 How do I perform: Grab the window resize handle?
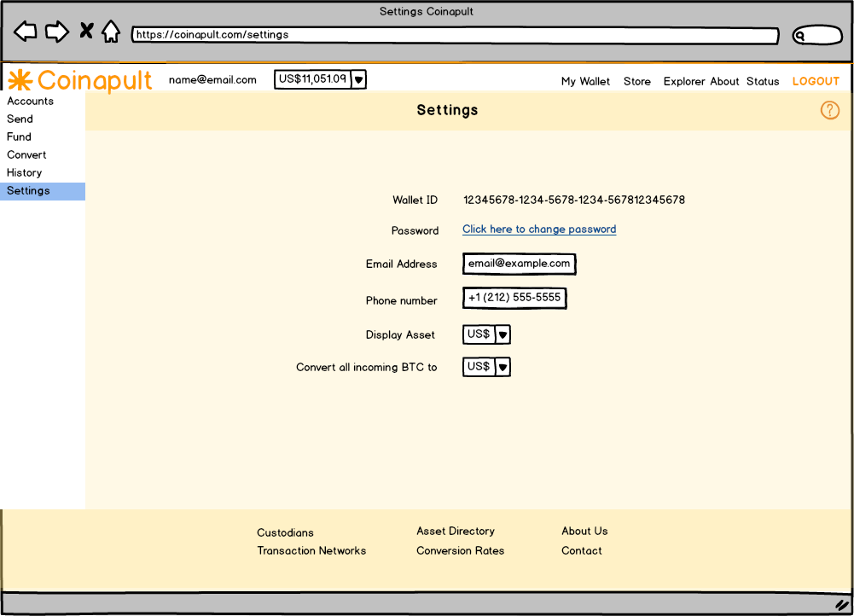pos(840,603)
